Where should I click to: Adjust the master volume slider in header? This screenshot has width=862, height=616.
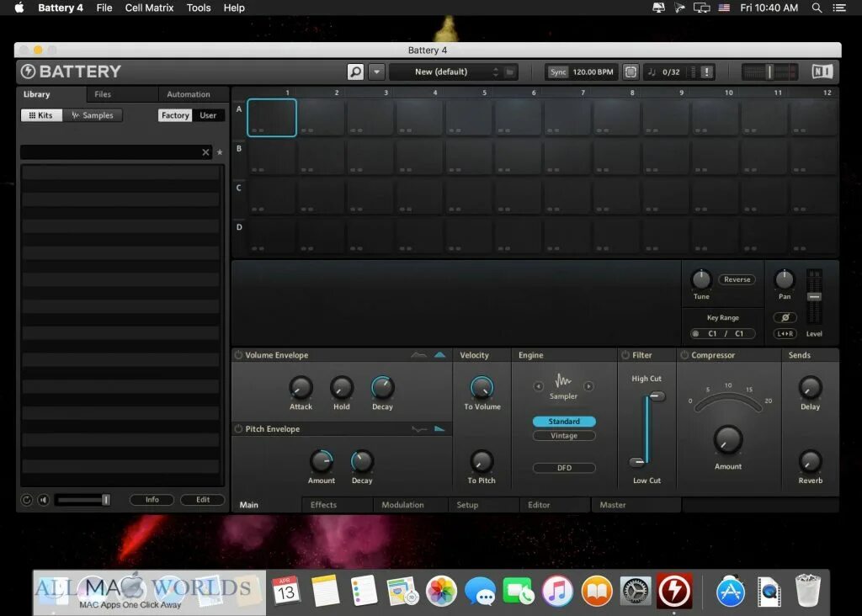769,72
